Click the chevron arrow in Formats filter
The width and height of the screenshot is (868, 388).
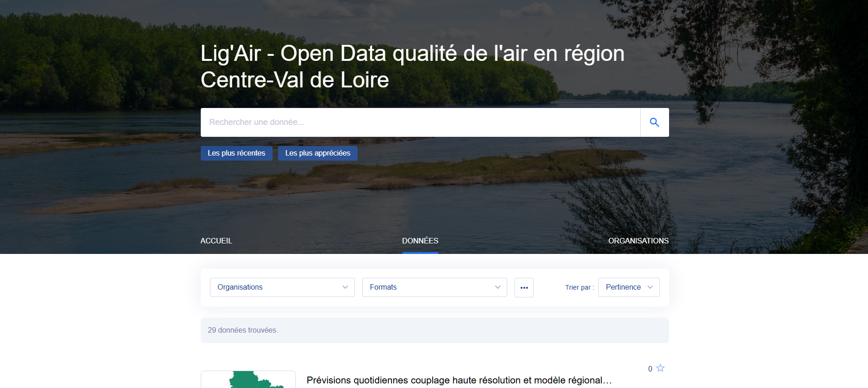(x=498, y=287)
